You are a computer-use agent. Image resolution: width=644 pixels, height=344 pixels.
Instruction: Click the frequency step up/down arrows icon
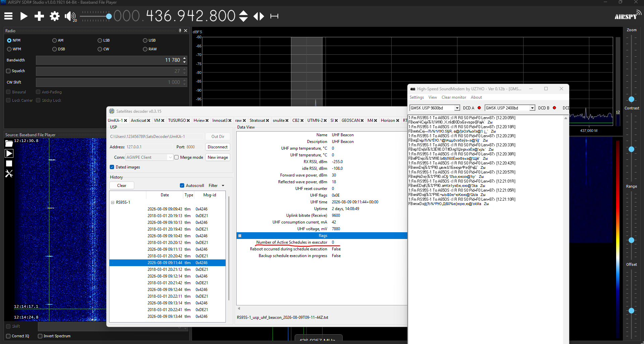coord(243,16)
